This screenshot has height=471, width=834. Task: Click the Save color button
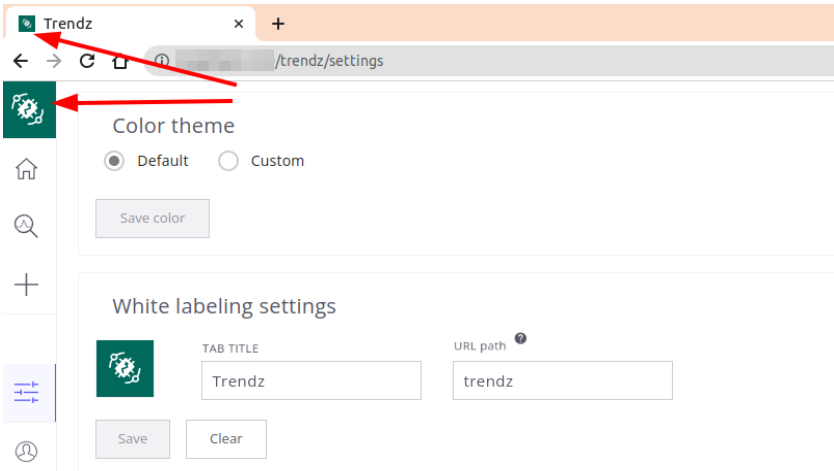coord(153,218)
